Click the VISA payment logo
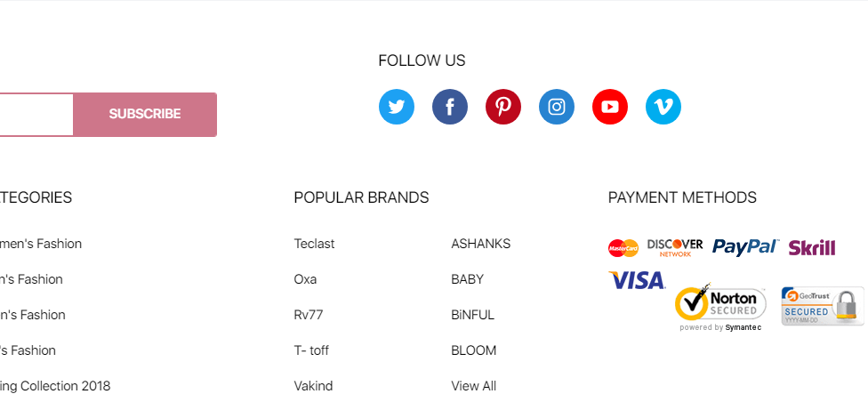Image resolution: width=868 pixels, height=394 pixels. 637,281
